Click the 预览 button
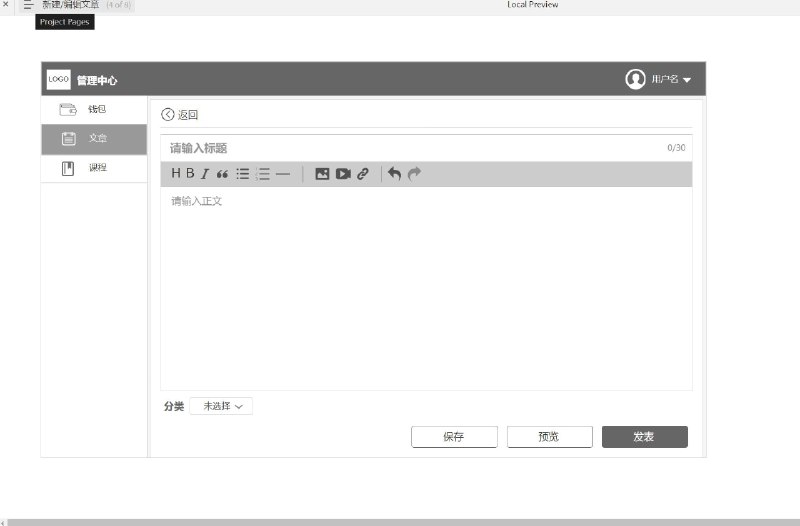The height and width of the screenshot is (526, 800). click(549, 437)
